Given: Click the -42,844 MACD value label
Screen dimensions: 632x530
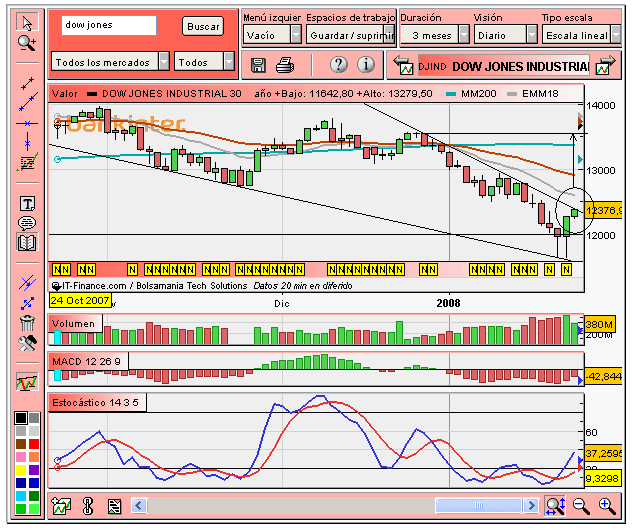Looking at the screenshot, I should point(603,377).
